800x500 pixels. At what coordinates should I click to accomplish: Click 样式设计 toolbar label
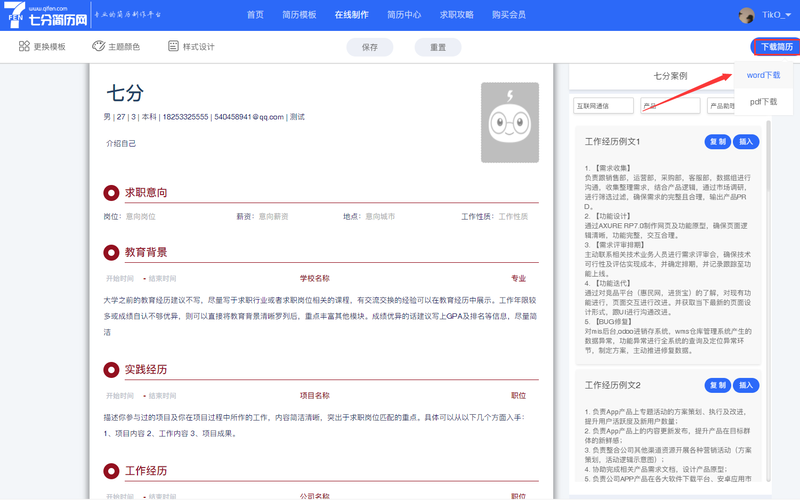(x=198, y=47)
